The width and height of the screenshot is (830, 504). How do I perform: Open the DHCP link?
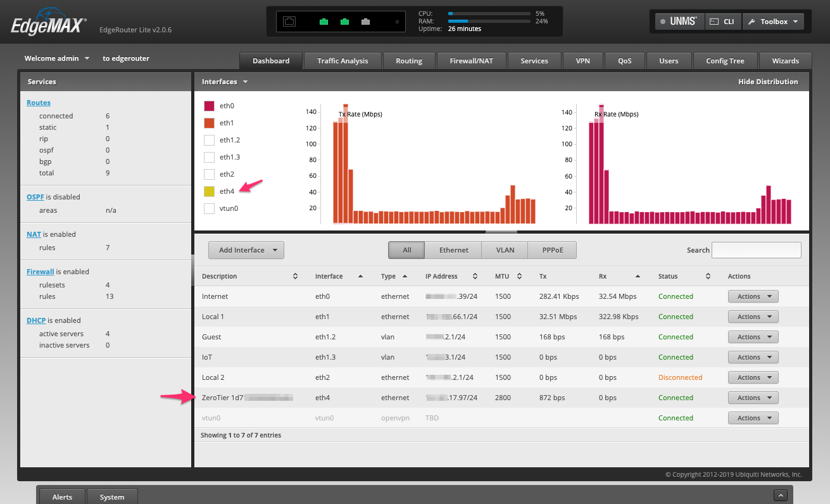36,320
